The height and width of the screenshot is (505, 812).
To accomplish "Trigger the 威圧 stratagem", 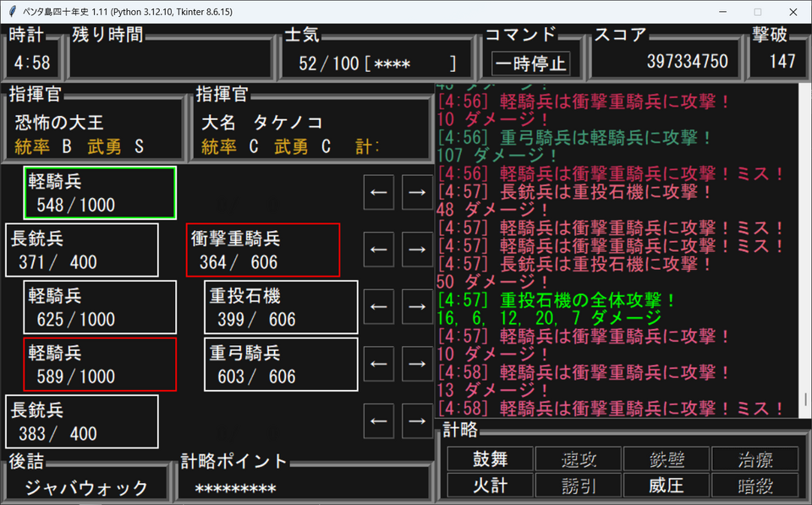I will click(666, 486).
